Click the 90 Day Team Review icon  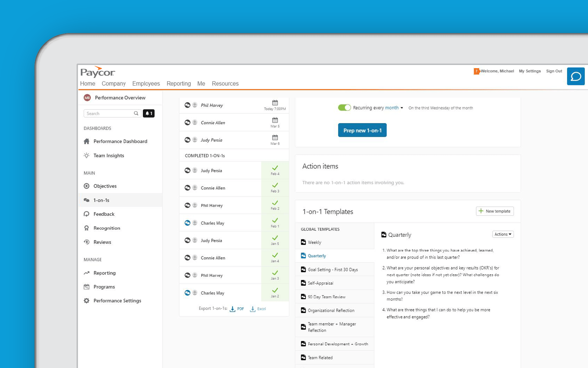[x=303, y=297]
